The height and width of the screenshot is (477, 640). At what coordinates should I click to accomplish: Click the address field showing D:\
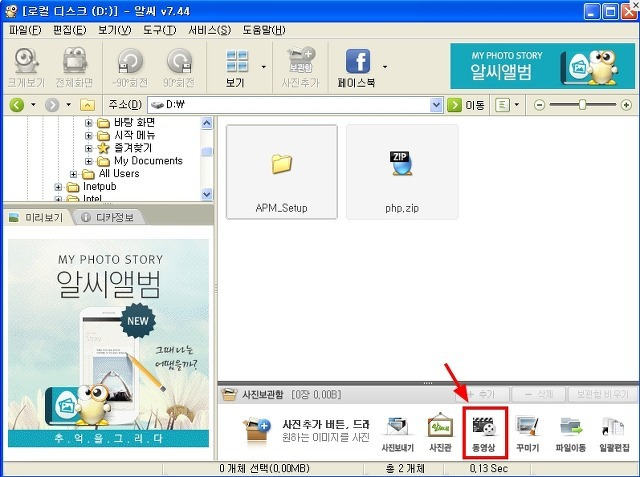[x=289, y=105]
